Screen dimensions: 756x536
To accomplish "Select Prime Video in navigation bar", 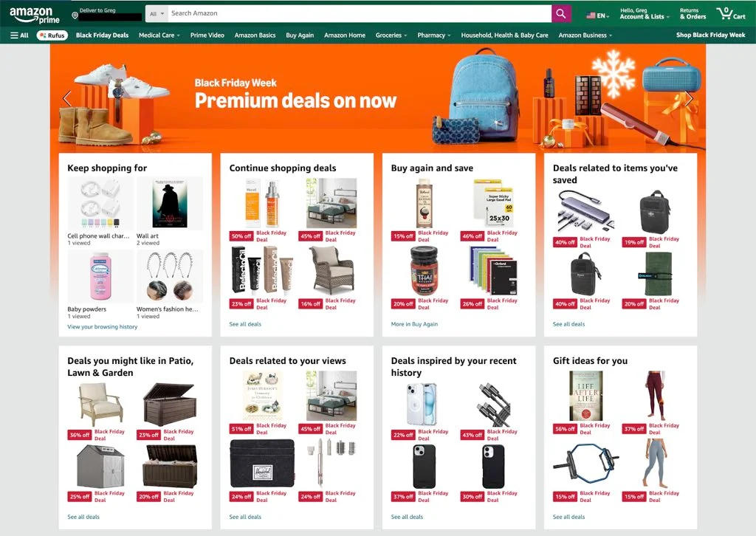I will [207, 35].
